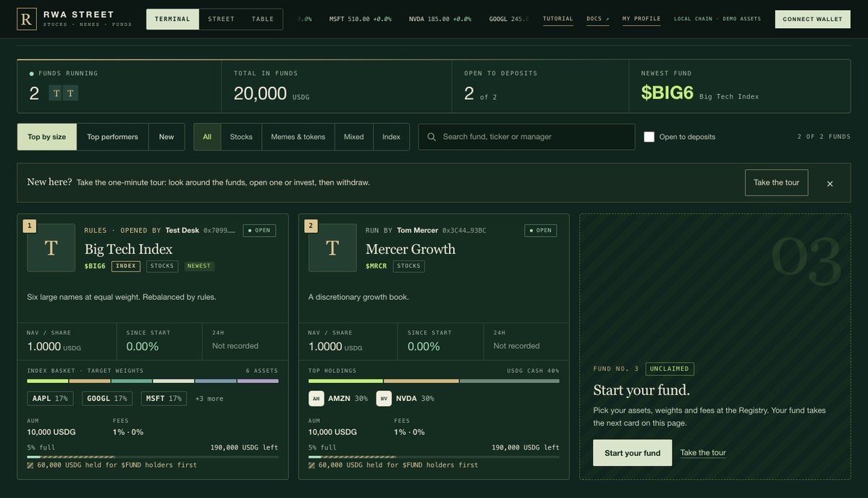868x498 pixels.
Task: Click the Mercer Growth capacity progress bar
Action: [434, 457]
